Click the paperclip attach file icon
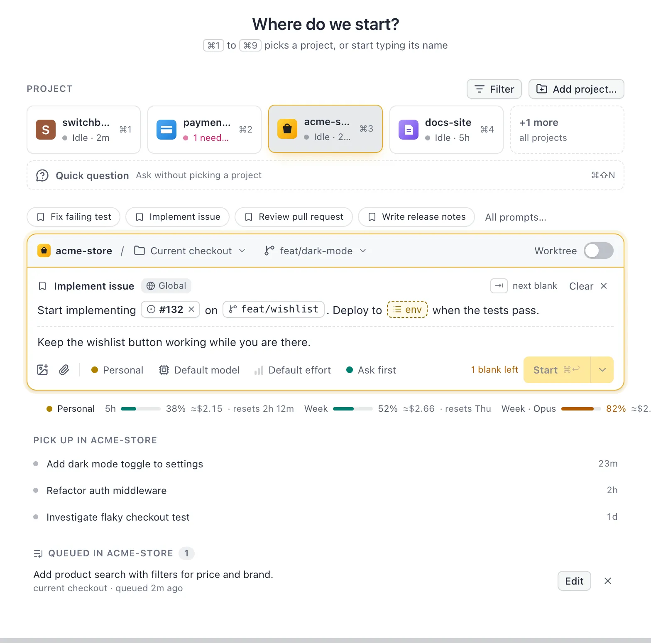 (64, 370)
